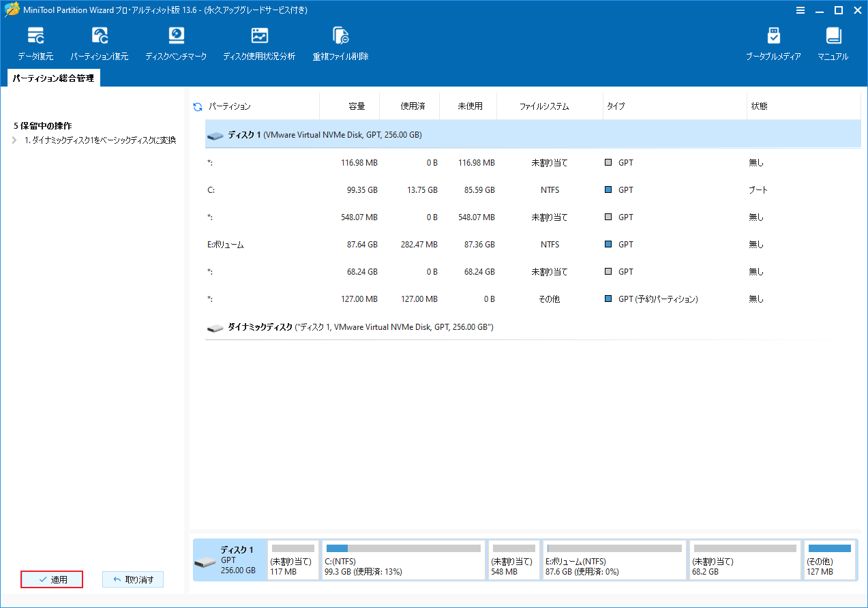
Task: Click ディスク 1 drive icon in list header row
Action: pyautogui.click(x=215, y=136)
